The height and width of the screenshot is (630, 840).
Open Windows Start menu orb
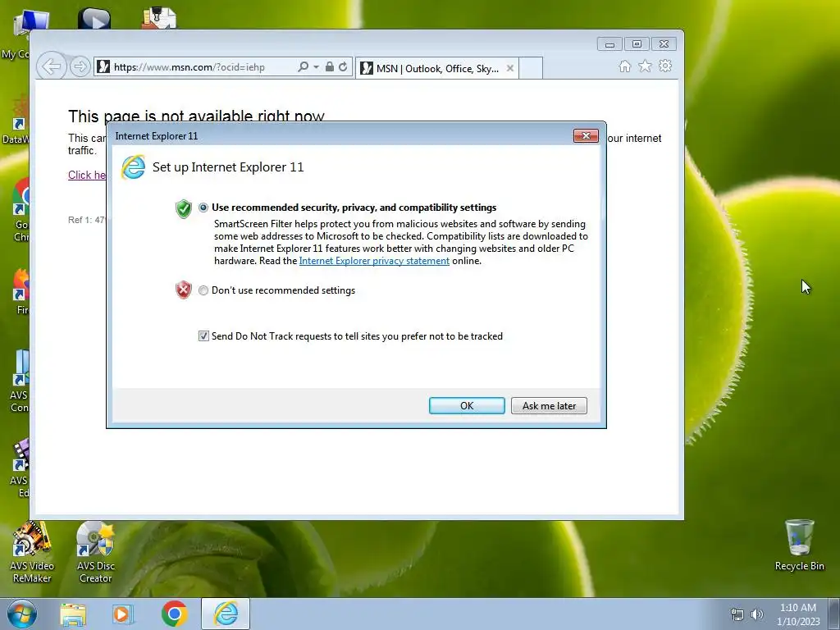coord(22,614)
